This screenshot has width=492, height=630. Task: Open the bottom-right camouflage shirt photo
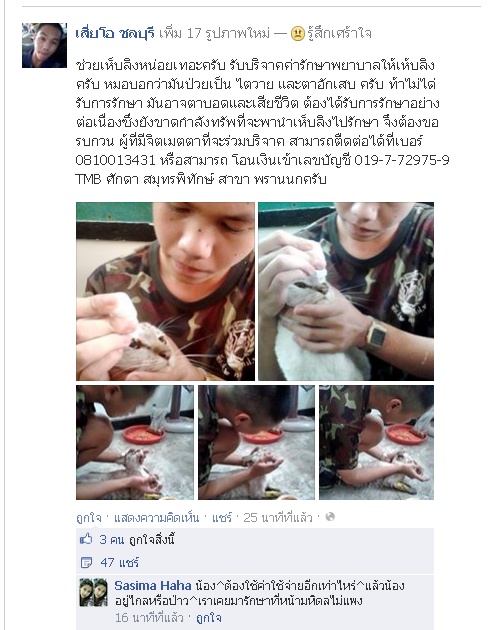376,442
